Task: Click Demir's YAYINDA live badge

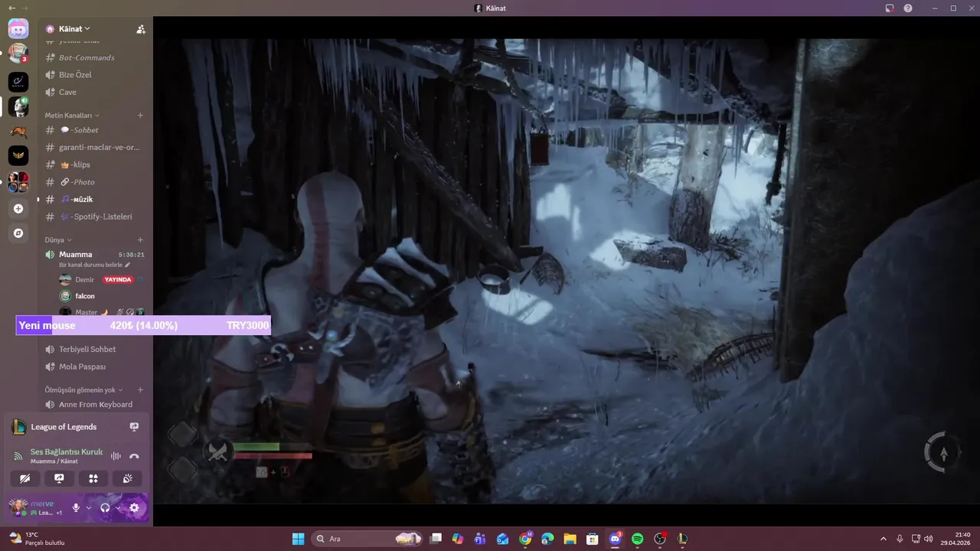Action: coord(118,279)
